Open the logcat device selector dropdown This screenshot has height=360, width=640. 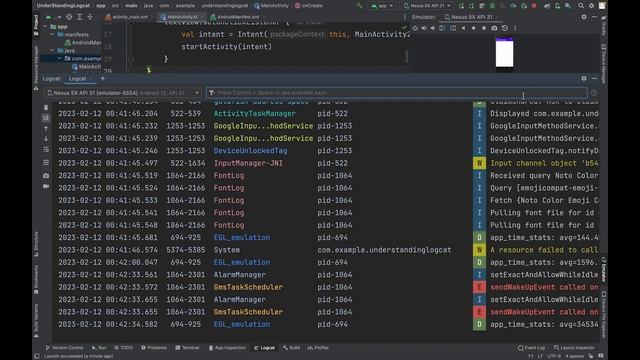(123, 93)
